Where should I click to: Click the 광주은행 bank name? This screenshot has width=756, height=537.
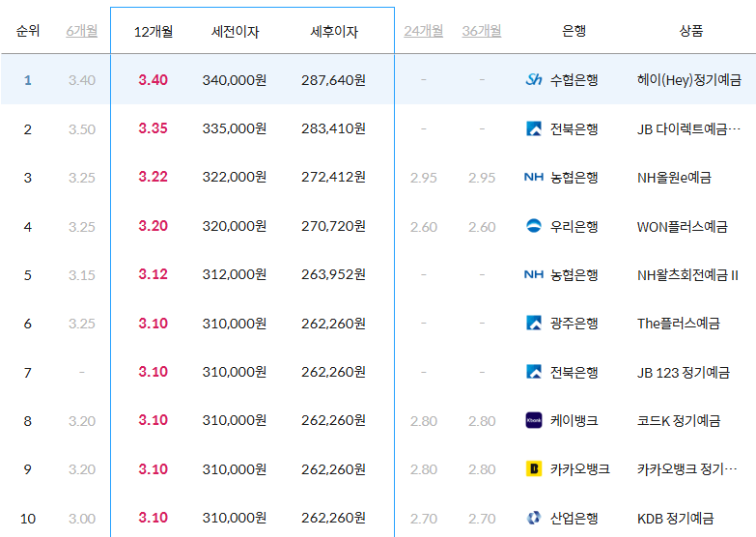[x=574, y=324]
